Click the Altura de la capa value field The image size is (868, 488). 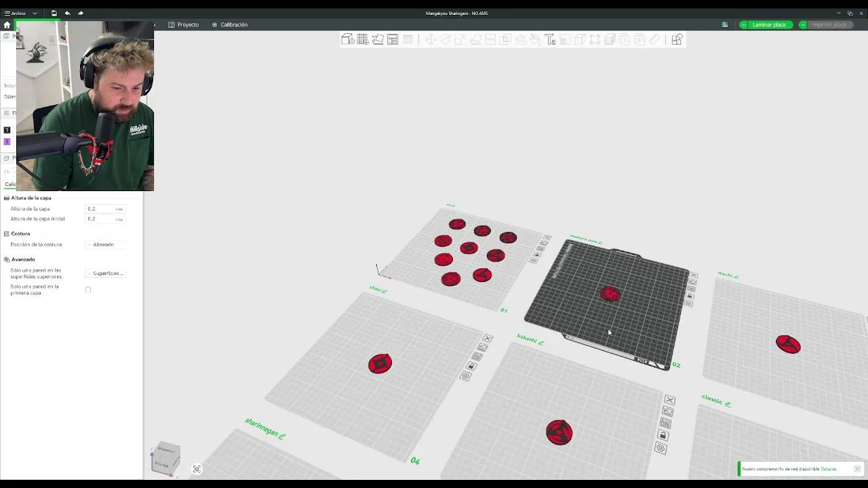(x=105, y=209)
